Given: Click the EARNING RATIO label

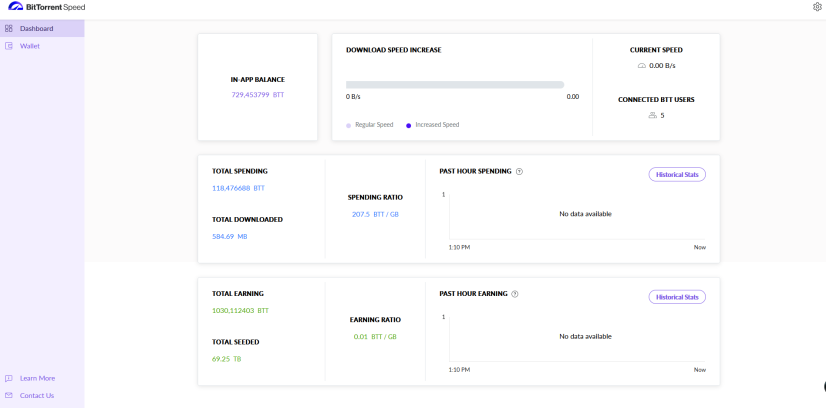Looking at the screenshot, I should 375,320.
